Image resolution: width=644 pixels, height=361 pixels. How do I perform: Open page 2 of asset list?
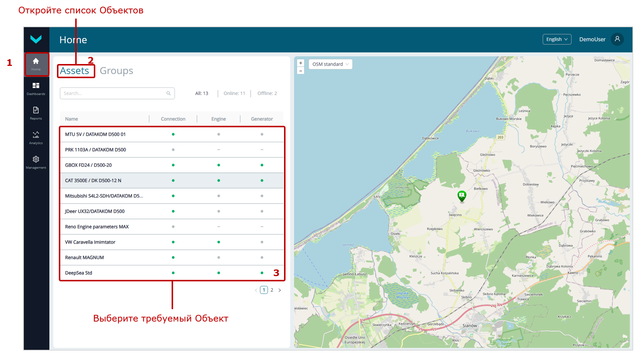pyautogui.click(x=272, y=290)
